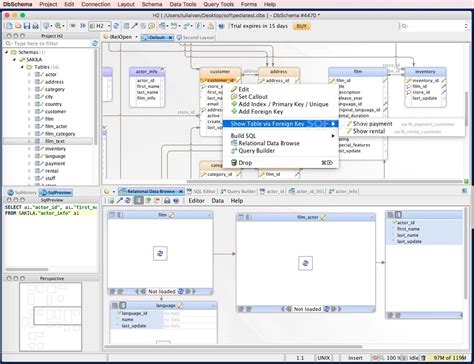
Task: Click the film panel next page arrow
Action: [x=188, y=291]
